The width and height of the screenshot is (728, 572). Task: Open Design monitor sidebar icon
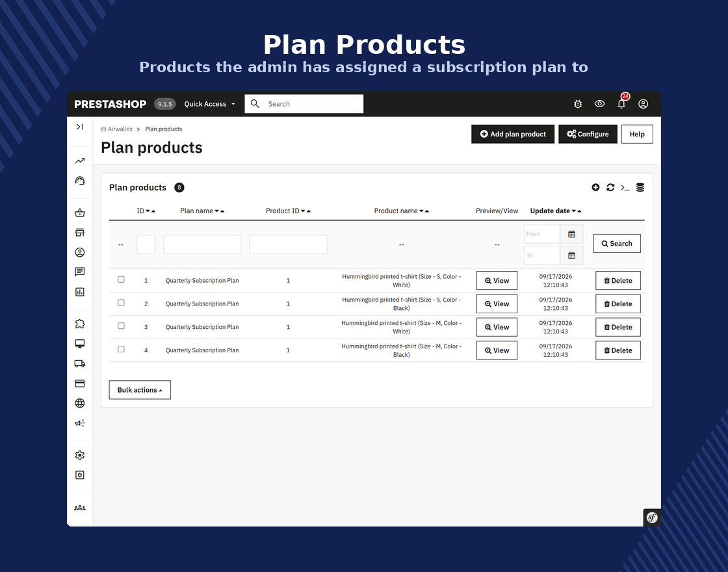tap(80, 344)
